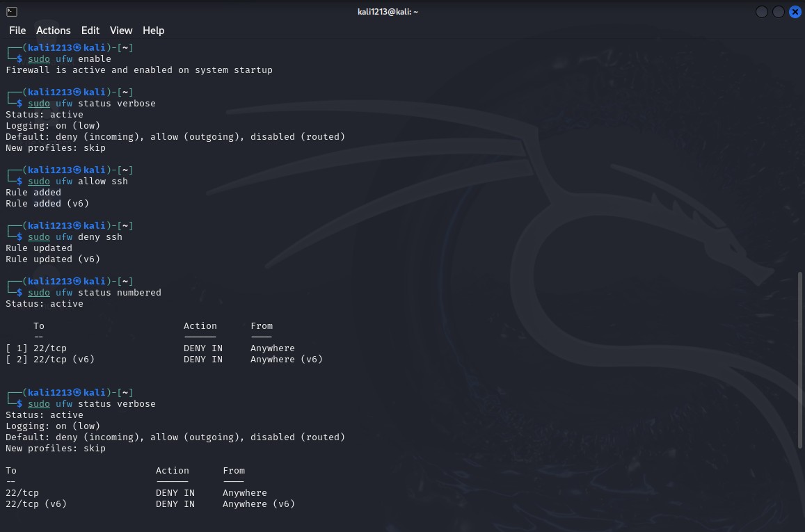Minimize the terminal window
This screenshot has width=805, height=532.
(761, 12)
